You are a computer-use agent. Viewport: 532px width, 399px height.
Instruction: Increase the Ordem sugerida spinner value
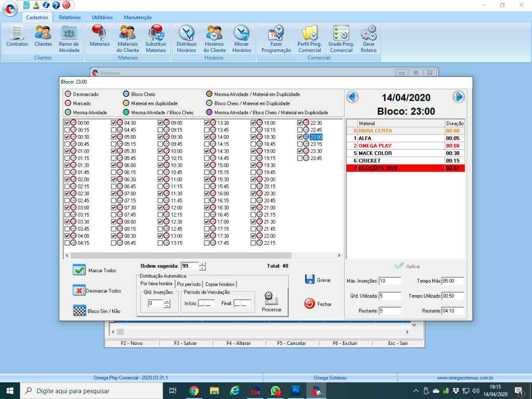(203, 264)
